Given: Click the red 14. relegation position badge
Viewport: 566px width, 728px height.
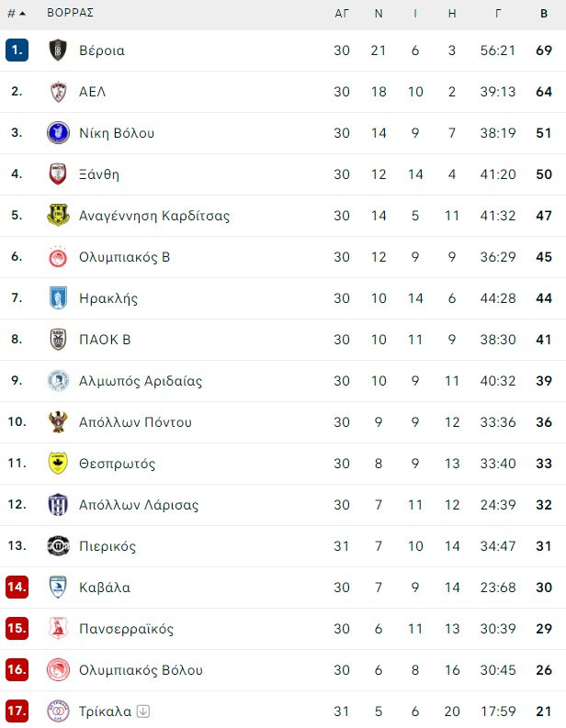Looking at the screenshot, I should 17,588.
